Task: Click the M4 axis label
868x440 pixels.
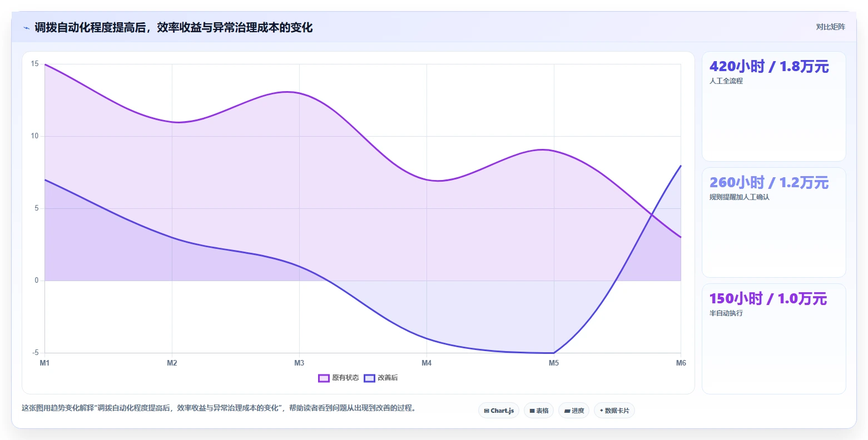Action: point(426,363)
